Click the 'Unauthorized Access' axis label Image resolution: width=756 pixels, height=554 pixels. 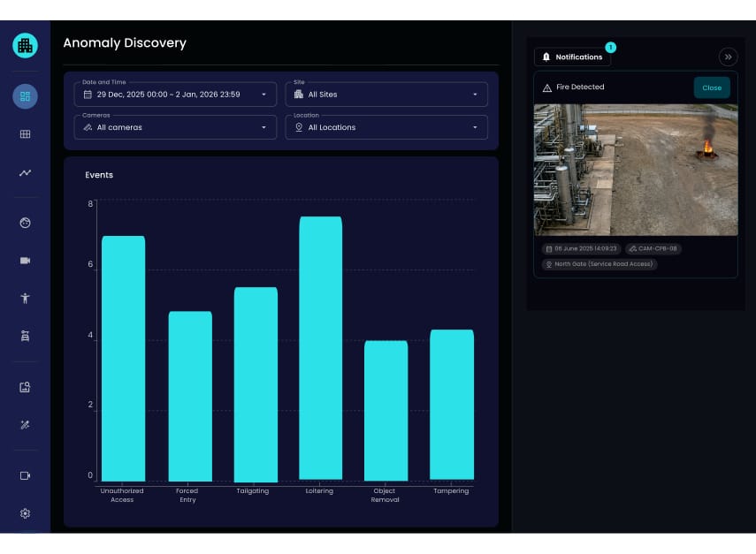pyautogui.click(x=122, y=495)
